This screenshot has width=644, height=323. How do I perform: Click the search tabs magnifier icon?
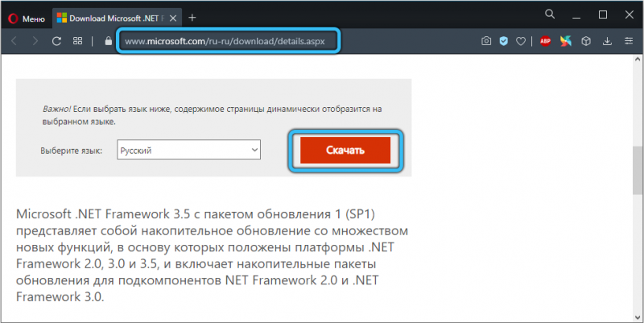click(x=550, y=14)
